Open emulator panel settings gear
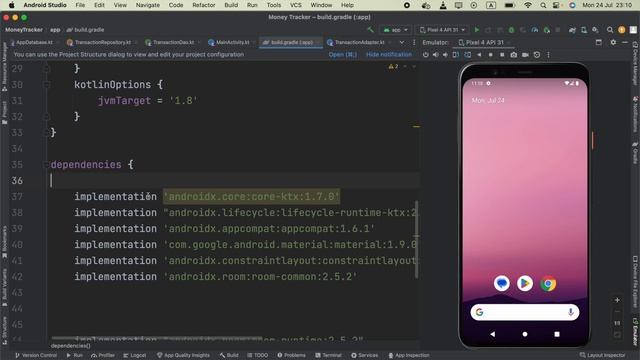The width and height of the screenshot is (640, 360). [613, 42]
